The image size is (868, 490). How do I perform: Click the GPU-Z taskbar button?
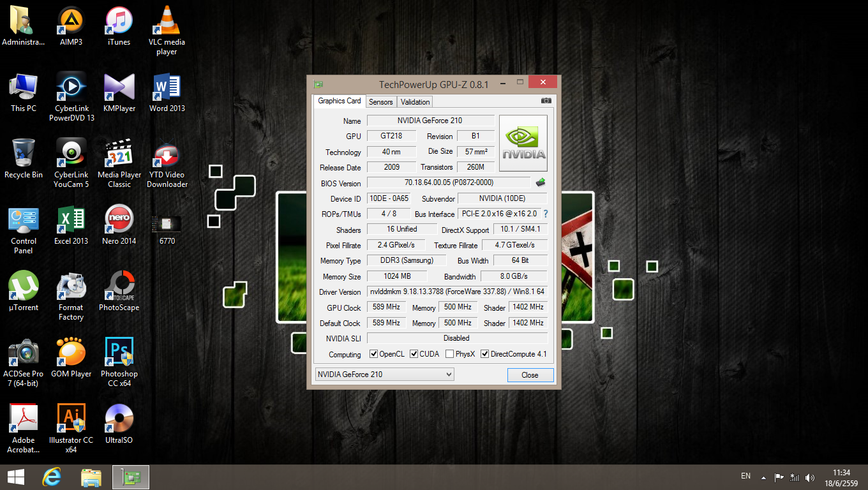coord(131,477)
